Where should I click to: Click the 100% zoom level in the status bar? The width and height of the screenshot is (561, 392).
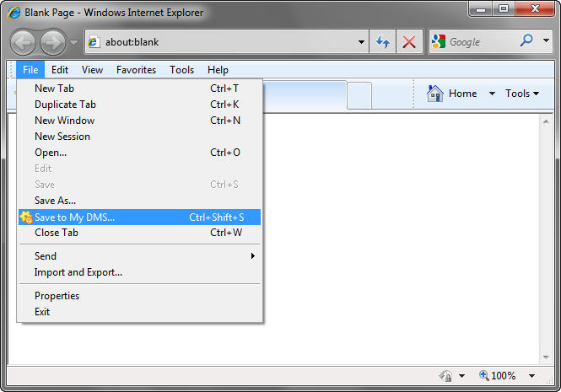coord(504,376)
